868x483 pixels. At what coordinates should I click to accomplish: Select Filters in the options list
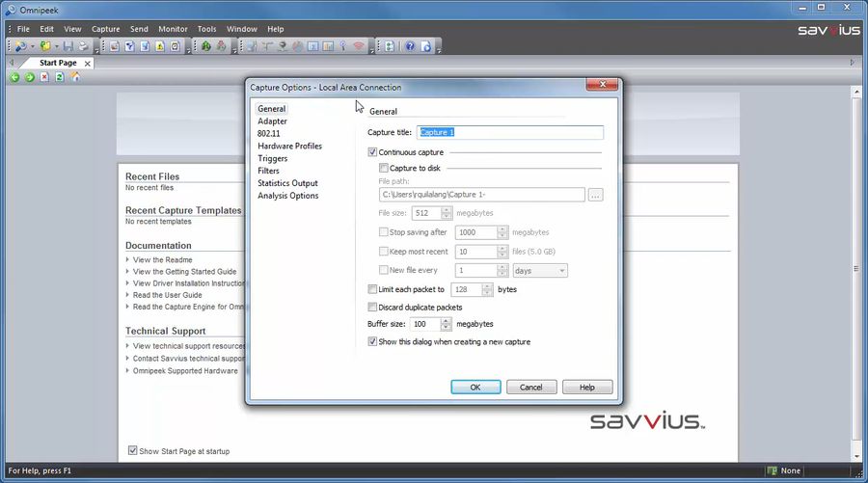click(268, 171)
